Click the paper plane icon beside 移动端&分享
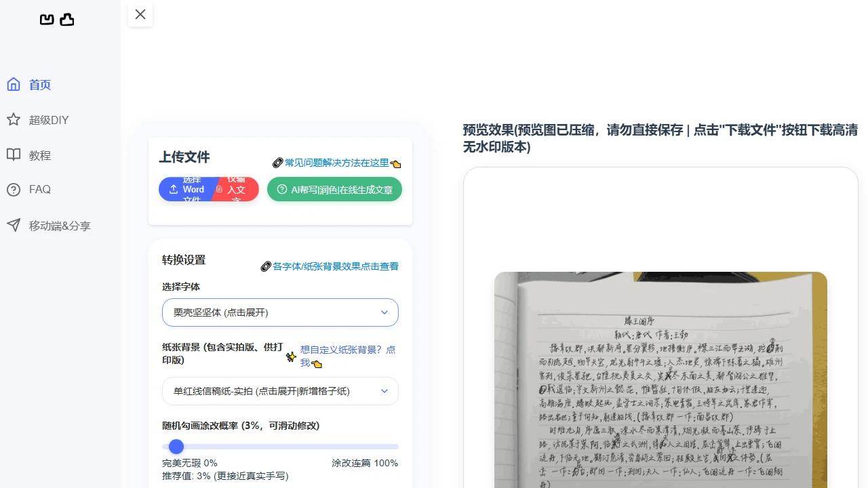The height and width of the screenshot is (488, 868). (14, 224)
